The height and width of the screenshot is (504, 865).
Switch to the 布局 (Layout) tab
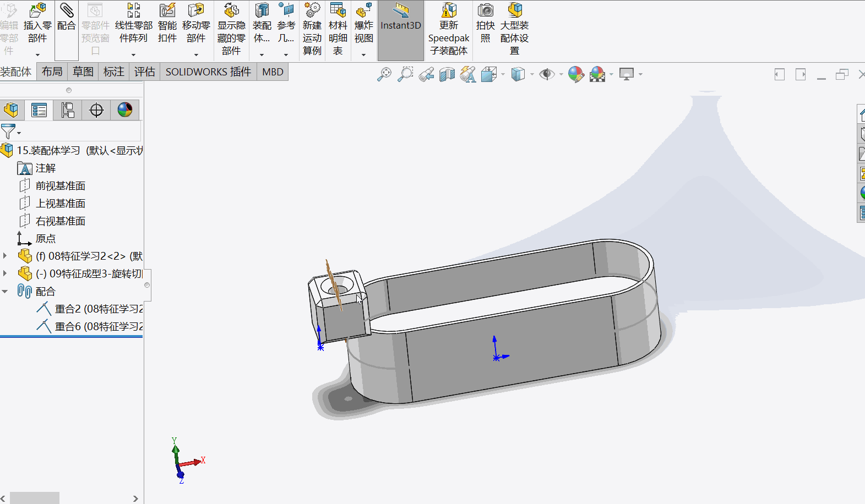(52, 72)
